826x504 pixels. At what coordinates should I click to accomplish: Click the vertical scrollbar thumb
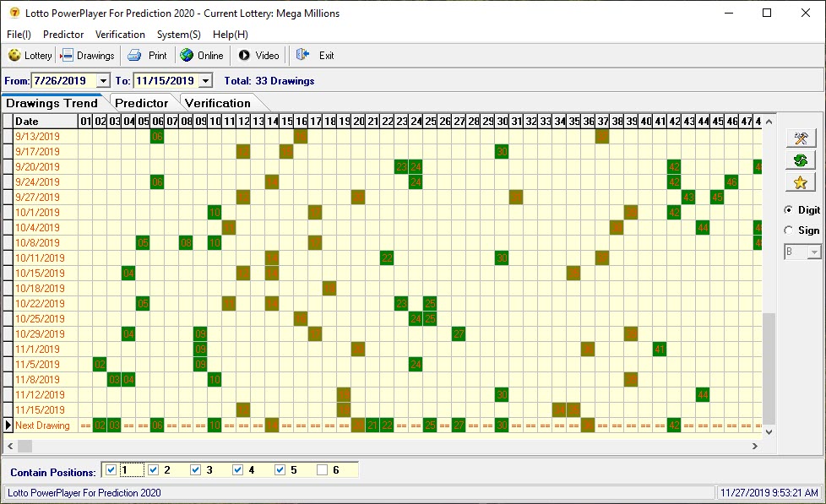(769, 367)
